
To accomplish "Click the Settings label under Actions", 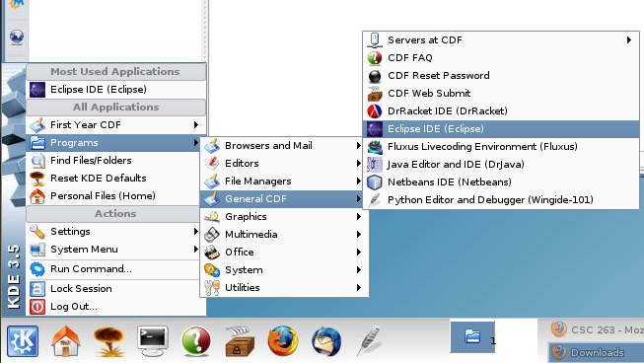I will tap(70, 232).
